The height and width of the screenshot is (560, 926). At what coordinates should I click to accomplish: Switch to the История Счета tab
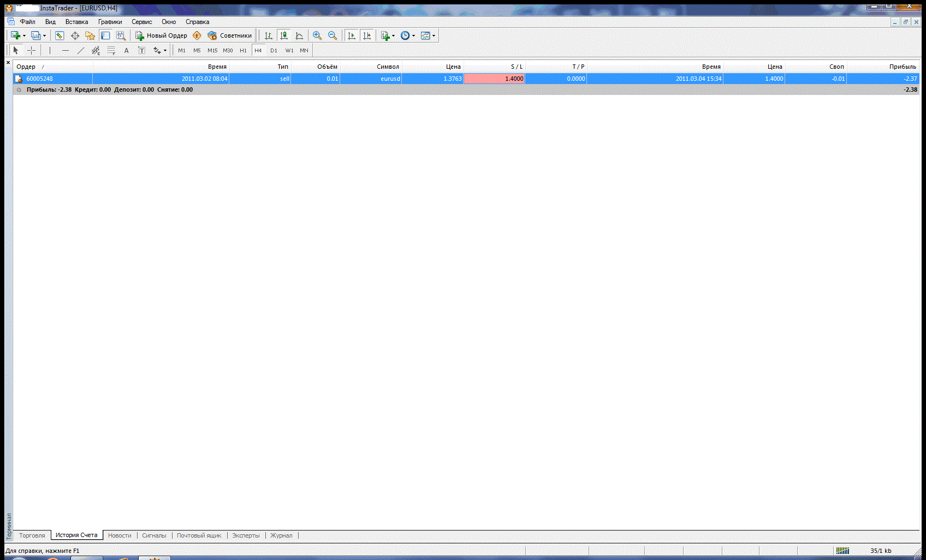tap(76, 535)
